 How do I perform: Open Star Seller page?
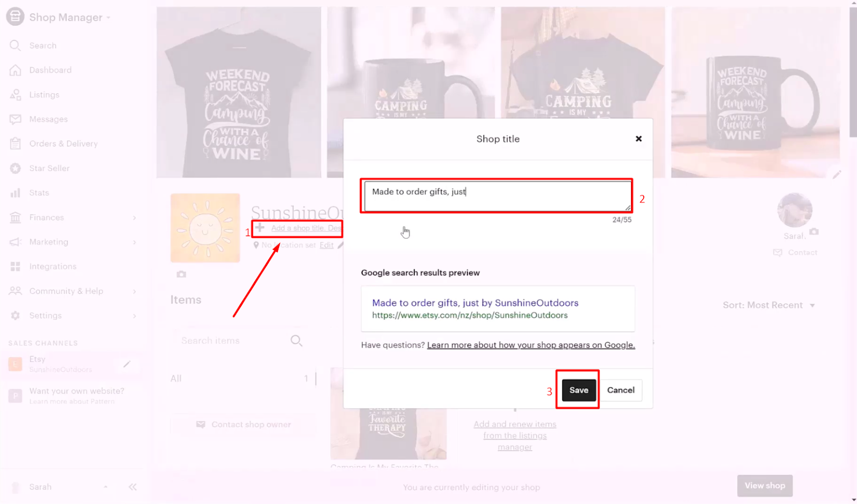tap(49, 168)
